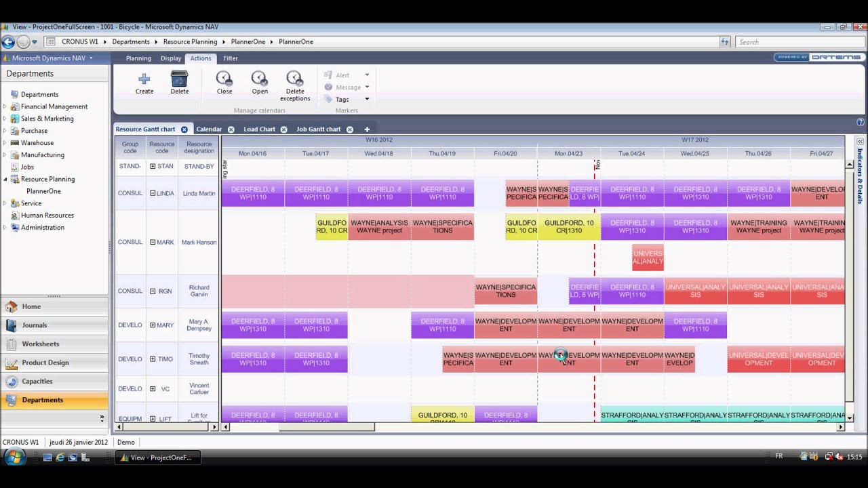Select the Resource Gantt chart tab
This screenshot has height=488, width=868.
(x=145, y=129)
